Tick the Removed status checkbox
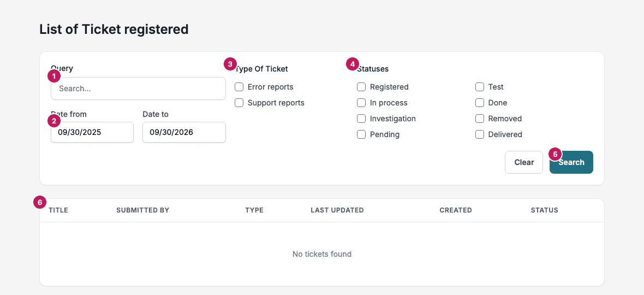 tap(480, 119)
